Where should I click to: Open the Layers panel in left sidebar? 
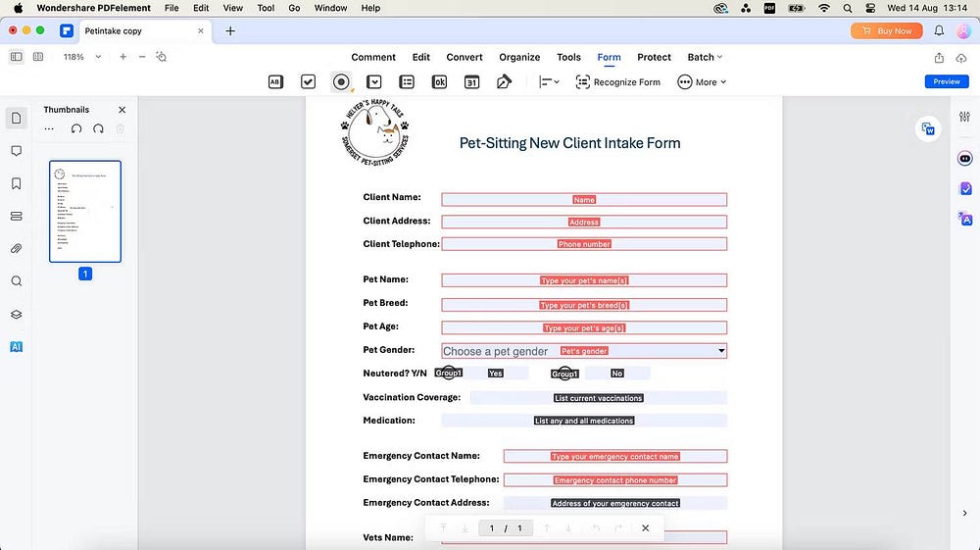[x=17, y=315]
